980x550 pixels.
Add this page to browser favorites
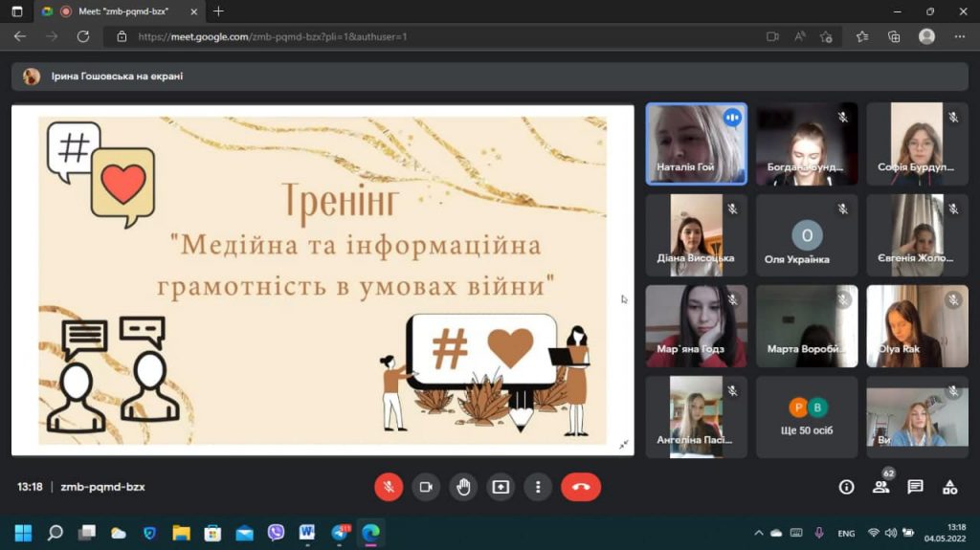[x=827, y=36]
